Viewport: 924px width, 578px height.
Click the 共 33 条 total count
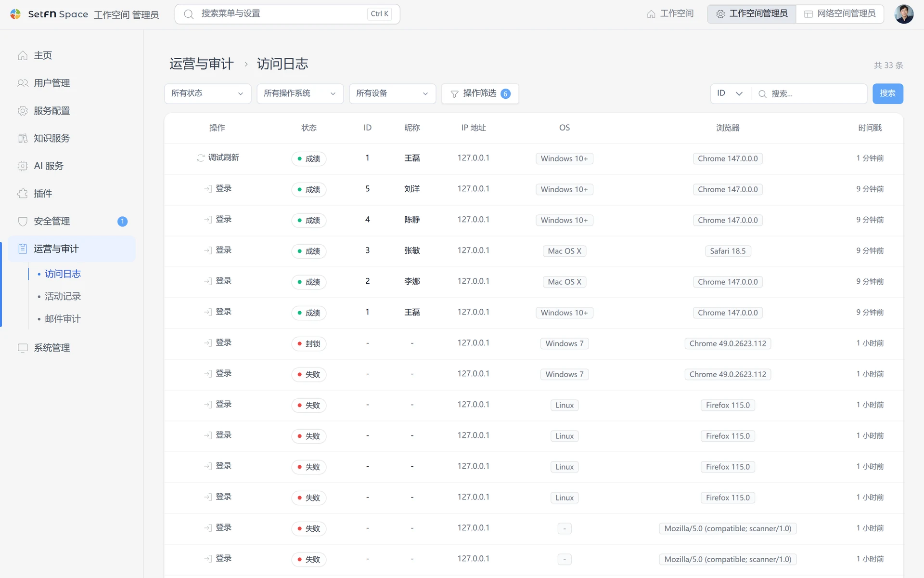888,65
